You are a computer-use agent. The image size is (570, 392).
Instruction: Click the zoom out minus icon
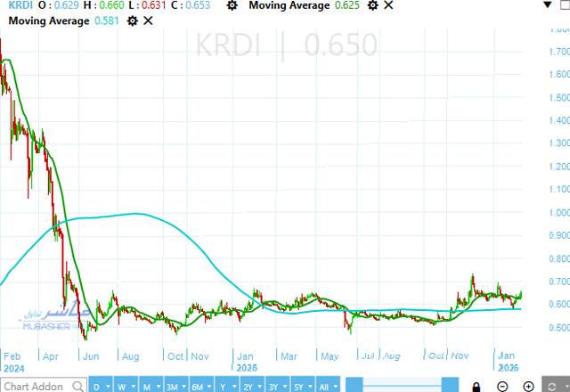click(x=504, y=386)
